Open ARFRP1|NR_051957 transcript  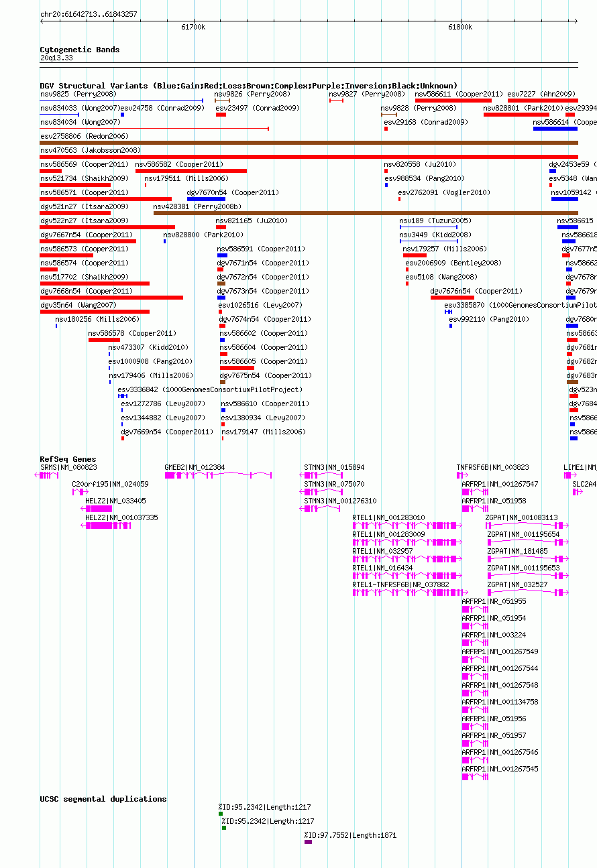tap(475, 743)
